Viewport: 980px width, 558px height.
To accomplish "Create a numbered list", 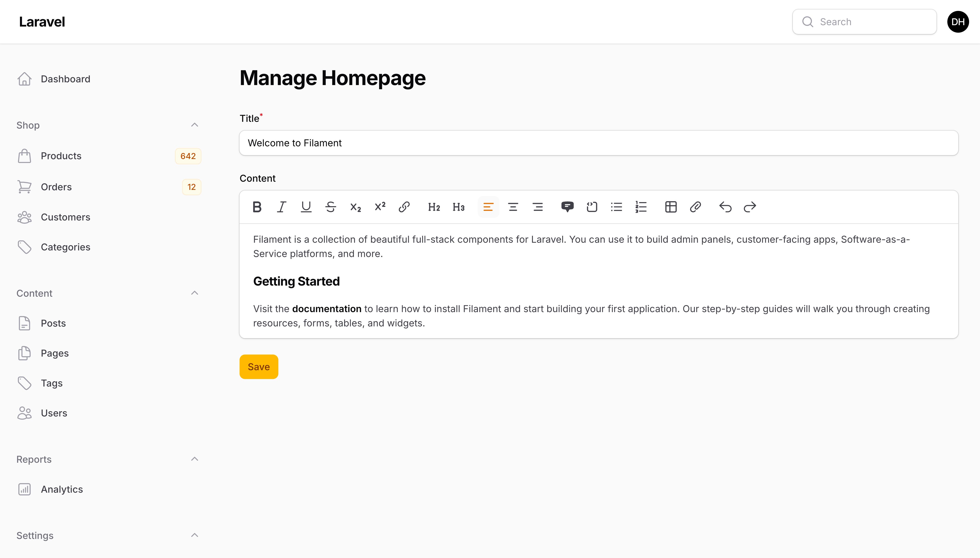I will 641,207.
